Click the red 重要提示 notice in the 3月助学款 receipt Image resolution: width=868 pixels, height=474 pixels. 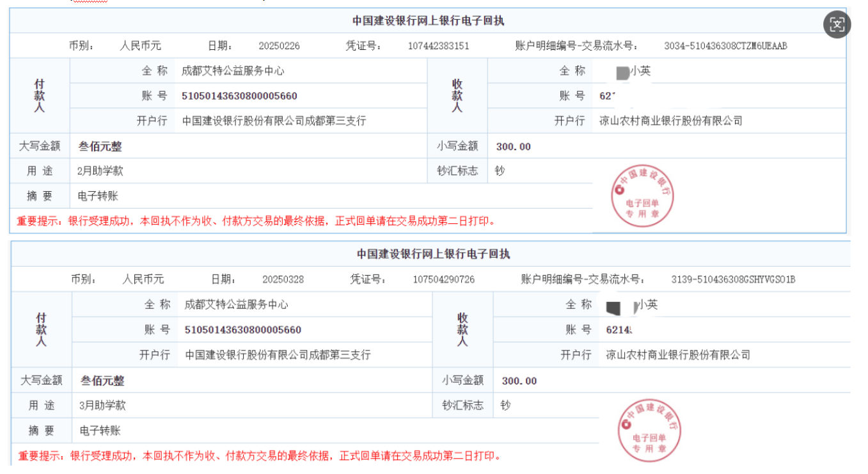pyautogui.click(x=260, y=455)
